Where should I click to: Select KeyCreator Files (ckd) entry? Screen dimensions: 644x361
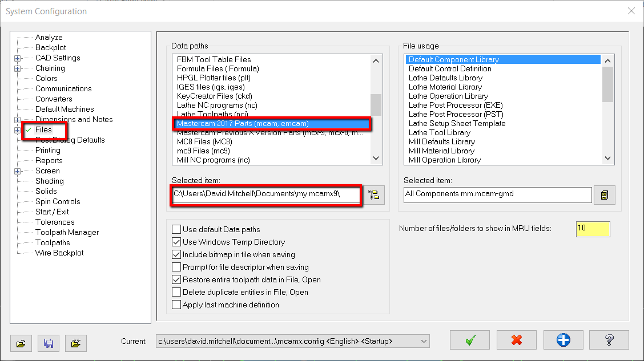(x=215, y=96)
